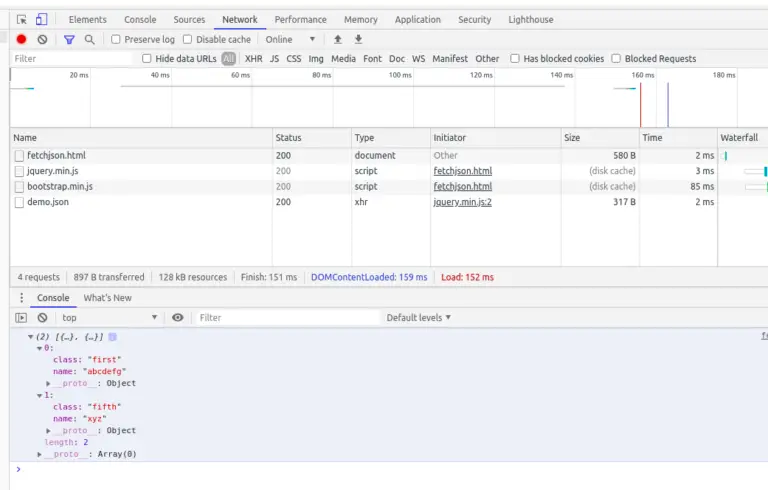Clear the network log
Image resolution: width=768 pixels, height=490 pixels.
pyautogui.click(x=42, y=39)
